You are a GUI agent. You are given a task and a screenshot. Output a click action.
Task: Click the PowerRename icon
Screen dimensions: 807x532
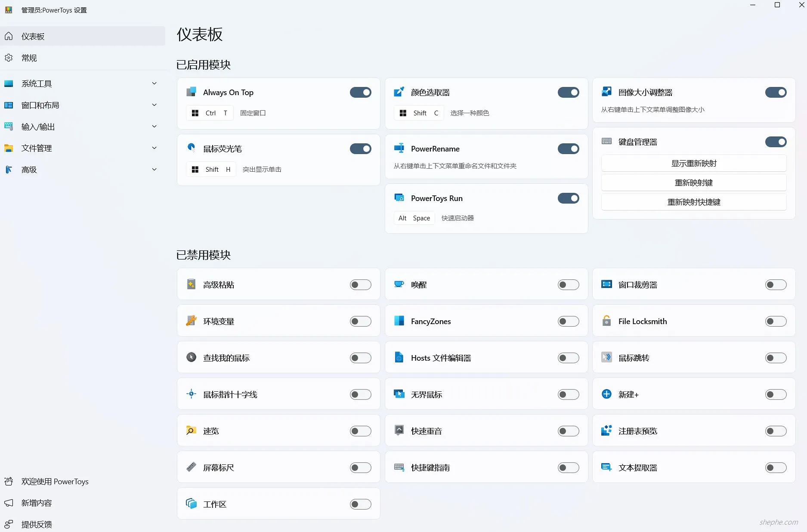[399, 148]
